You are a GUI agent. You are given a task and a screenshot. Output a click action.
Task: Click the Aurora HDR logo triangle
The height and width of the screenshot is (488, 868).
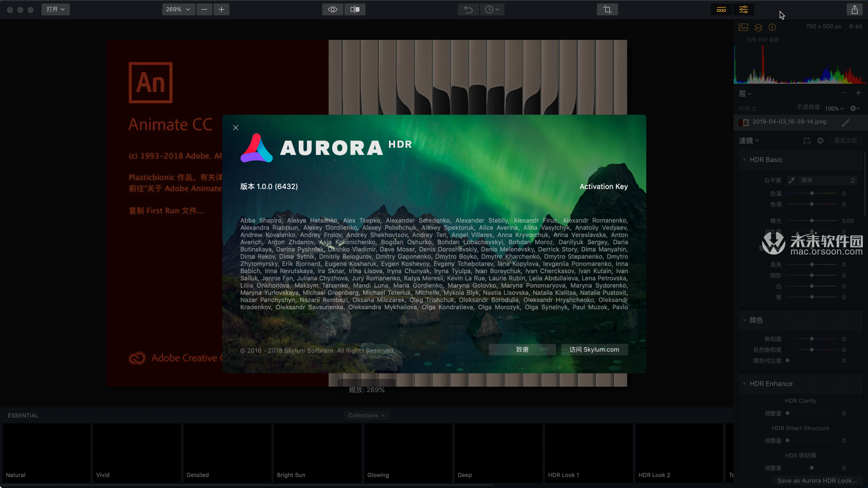coord(256,148)
